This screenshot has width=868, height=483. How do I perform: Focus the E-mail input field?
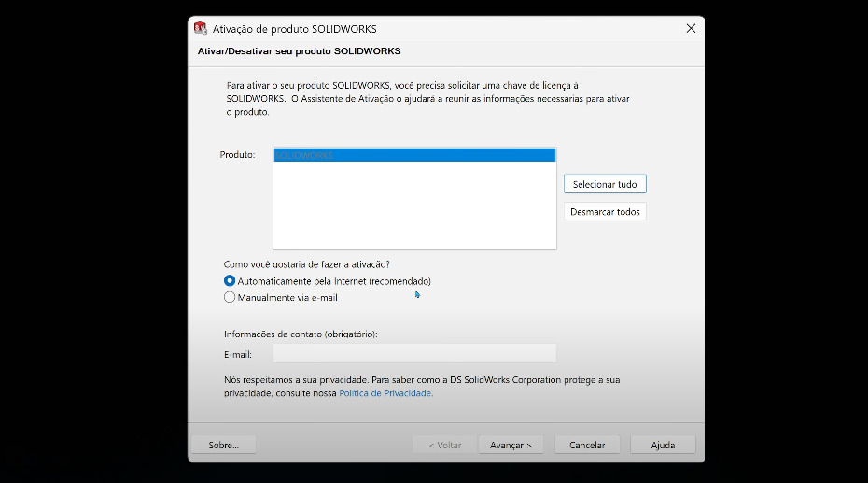(x=413, y=353)
